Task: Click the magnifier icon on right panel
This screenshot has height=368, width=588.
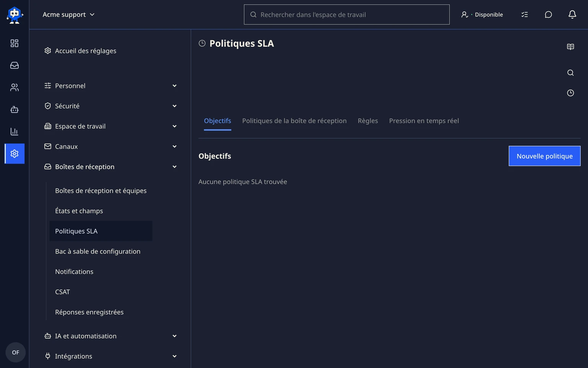Action: click(x=570, y=73)
